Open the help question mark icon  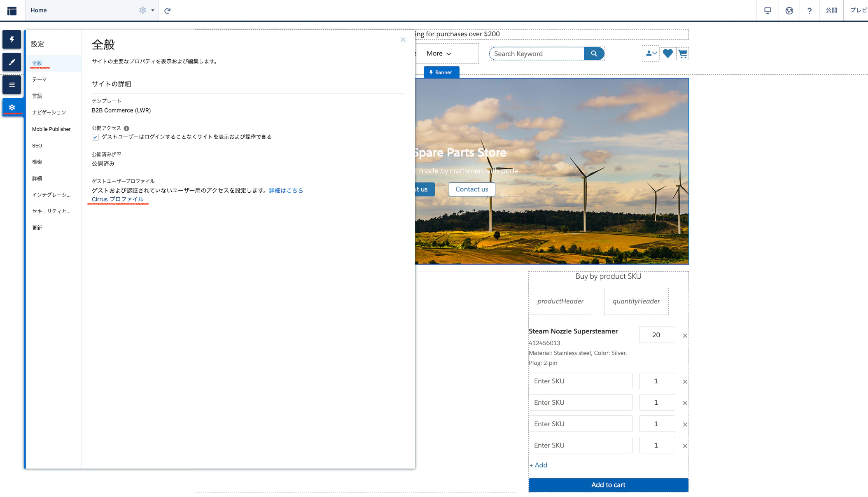pos(810,10)
